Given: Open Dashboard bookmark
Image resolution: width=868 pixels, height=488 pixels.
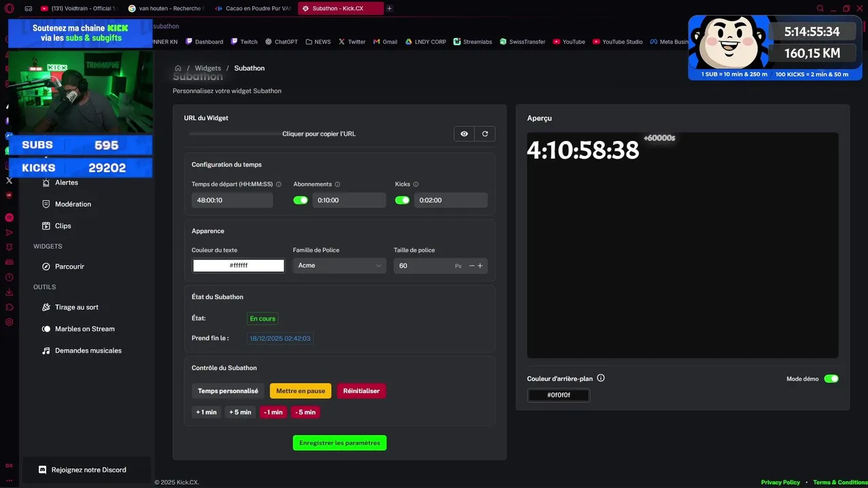Looking at the screenshot, I should tap(204, 42).
